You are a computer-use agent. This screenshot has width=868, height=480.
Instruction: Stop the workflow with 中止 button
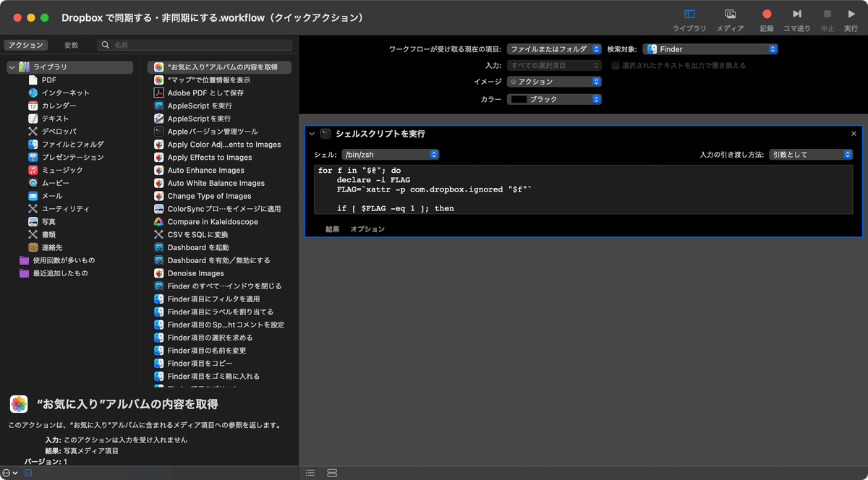[x=827, y=19]
